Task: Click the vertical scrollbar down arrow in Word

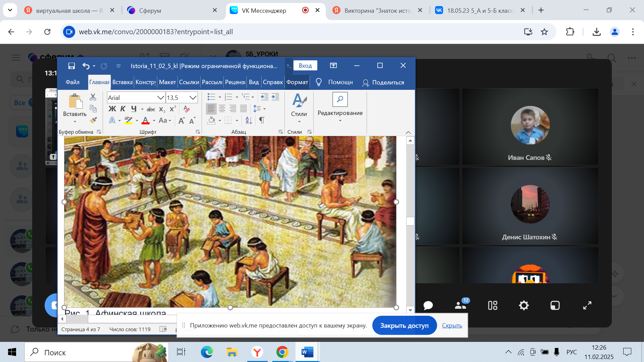Action: tap(410, 310)
